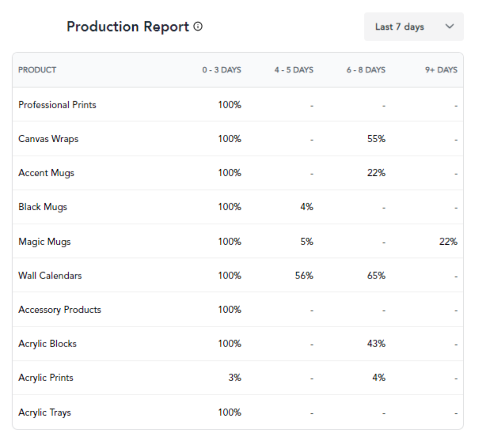Select the Wall Calendars row label
Screen dimensions: 488x448
pos(50,275)
